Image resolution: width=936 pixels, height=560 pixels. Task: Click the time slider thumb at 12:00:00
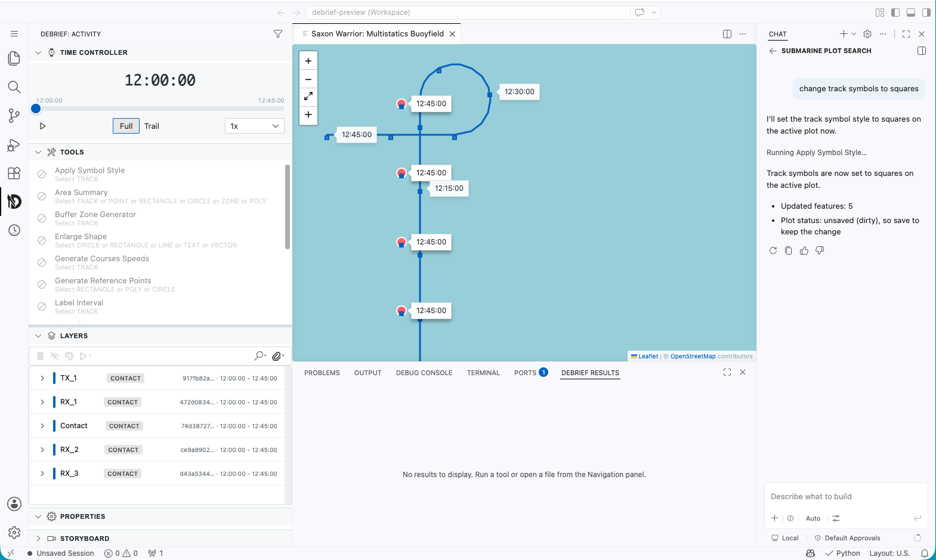coord(36,109)
